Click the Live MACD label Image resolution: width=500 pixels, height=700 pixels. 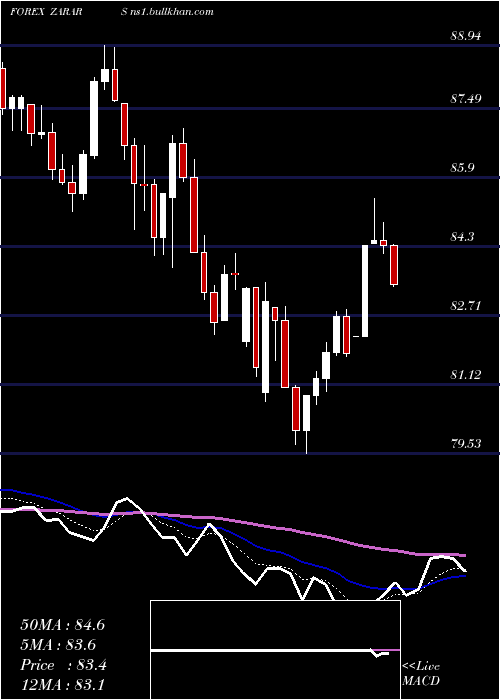pyautogui.click(x=421, y=673)
